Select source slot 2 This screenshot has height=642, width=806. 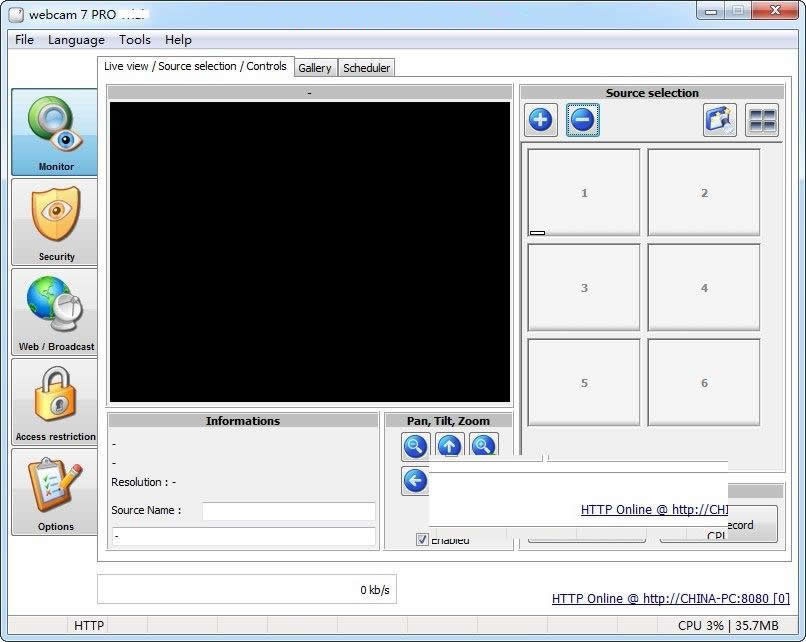[704, 193]
